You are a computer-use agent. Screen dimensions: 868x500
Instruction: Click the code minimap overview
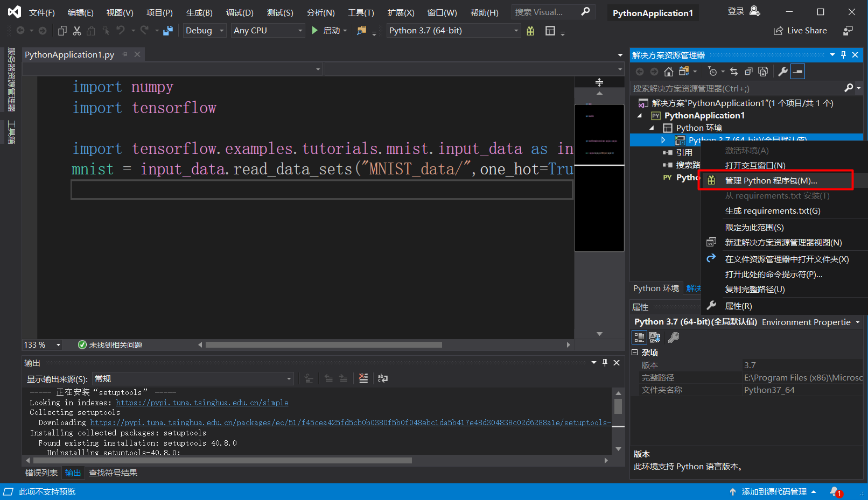point(599,178)
